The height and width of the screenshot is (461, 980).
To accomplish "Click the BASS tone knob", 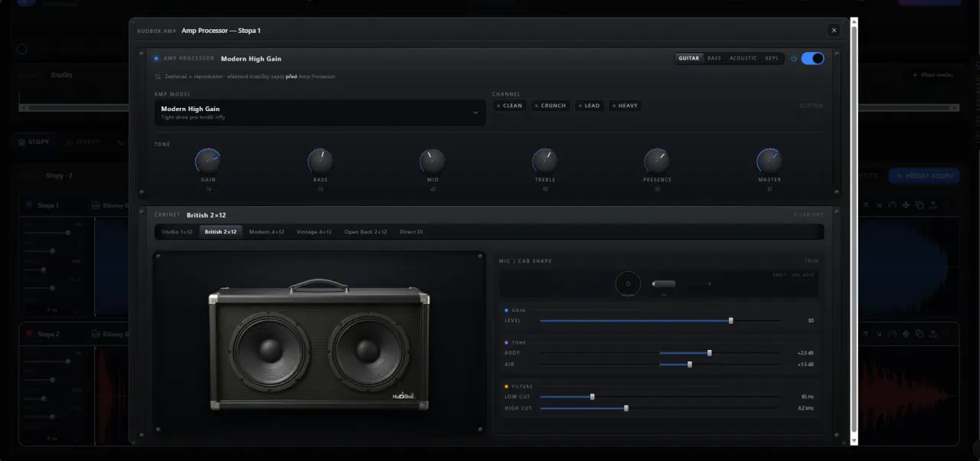I will 320,161.
